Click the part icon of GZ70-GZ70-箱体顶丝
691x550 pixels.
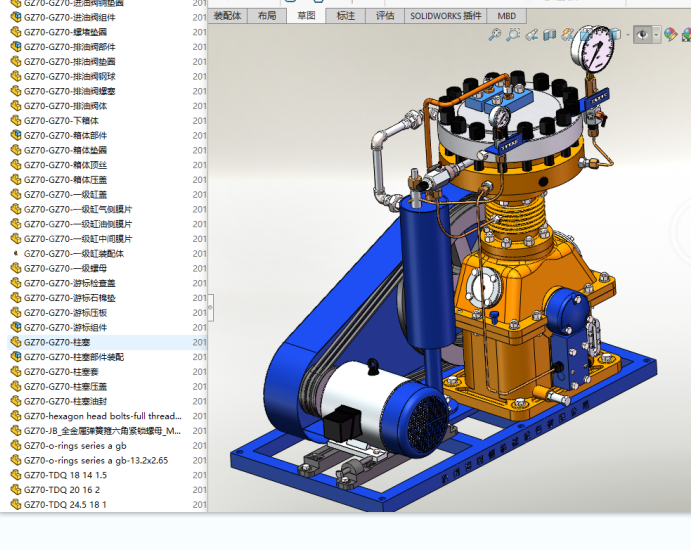pyautogui.click(x=16, y=165)
